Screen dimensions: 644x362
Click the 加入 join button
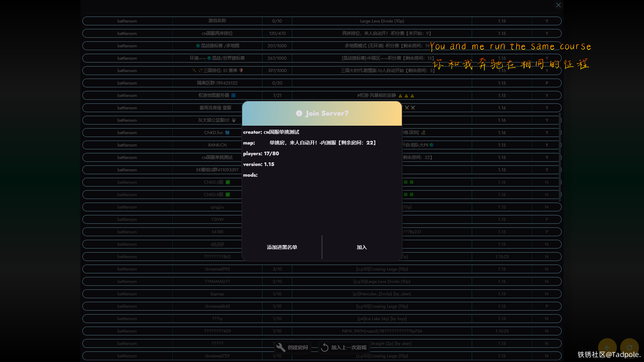(x=362, y=247)
